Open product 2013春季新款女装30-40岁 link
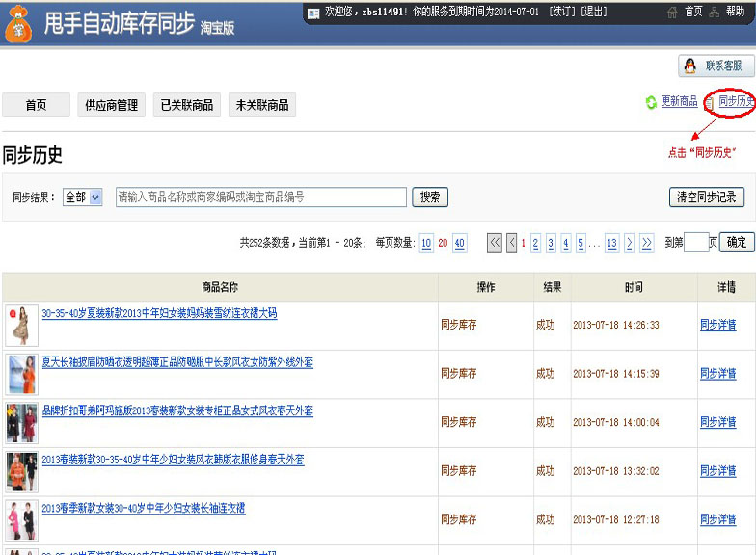 tap(144, 509)
